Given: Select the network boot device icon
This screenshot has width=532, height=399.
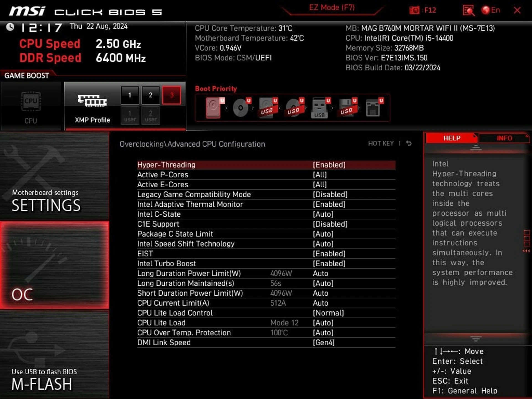Looking at the screenshot, I should [x=374, y=108].
